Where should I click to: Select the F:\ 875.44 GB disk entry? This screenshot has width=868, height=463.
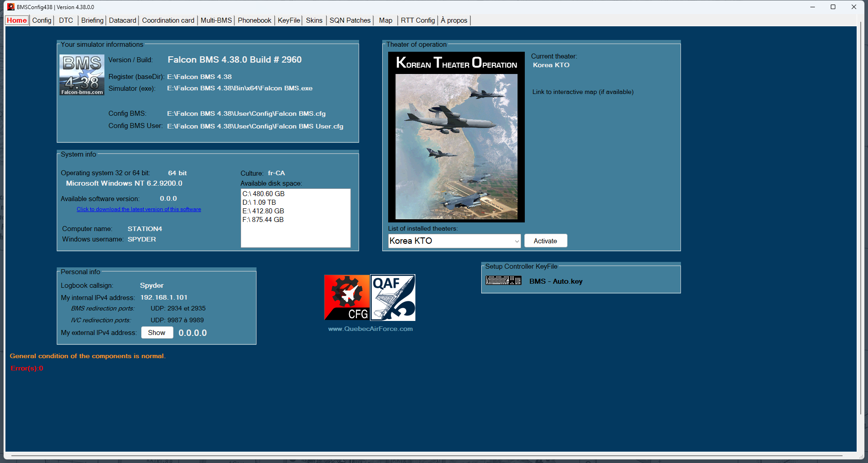263,220
